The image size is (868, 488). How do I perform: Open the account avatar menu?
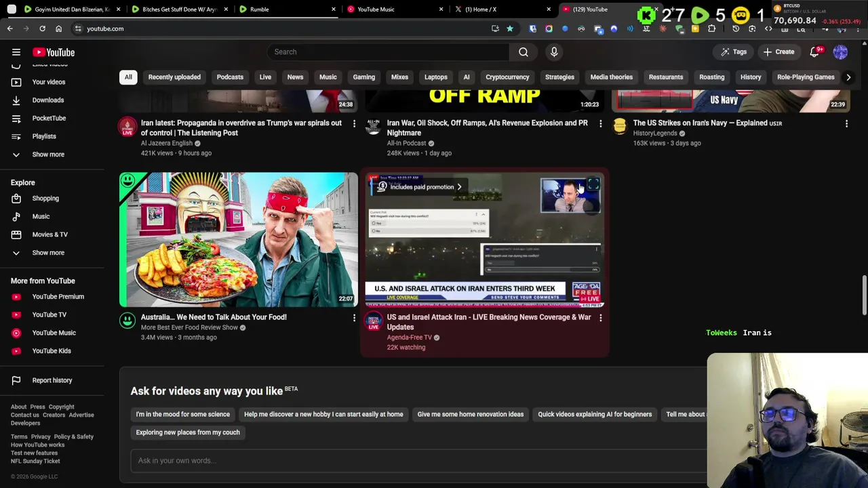tap(840, 52)
